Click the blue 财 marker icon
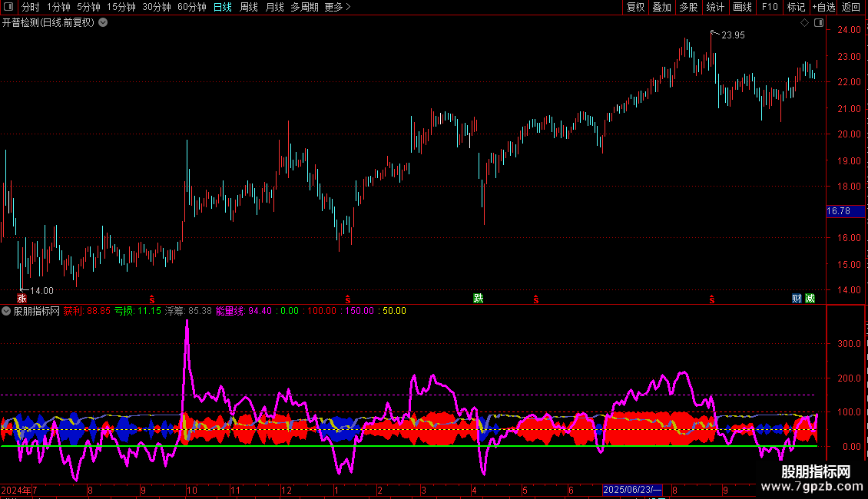Viewport: 868px width, 499px height. coord(797,299)
